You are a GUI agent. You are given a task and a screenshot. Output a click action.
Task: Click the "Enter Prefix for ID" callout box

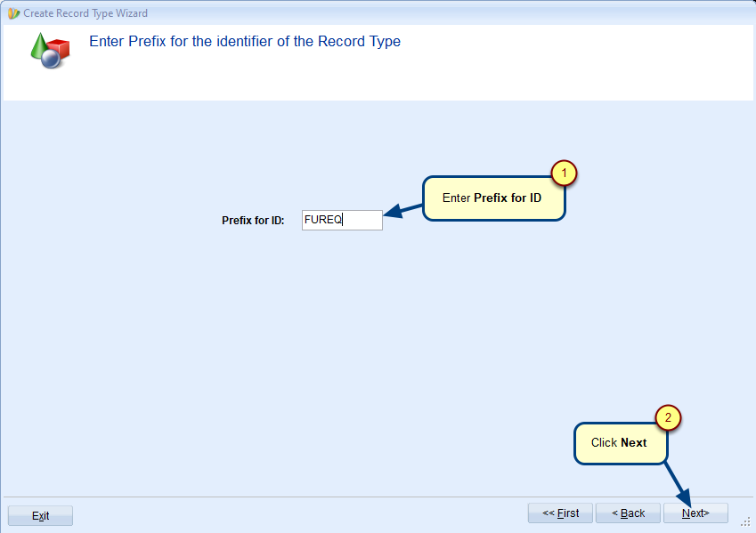coord(493,198)
